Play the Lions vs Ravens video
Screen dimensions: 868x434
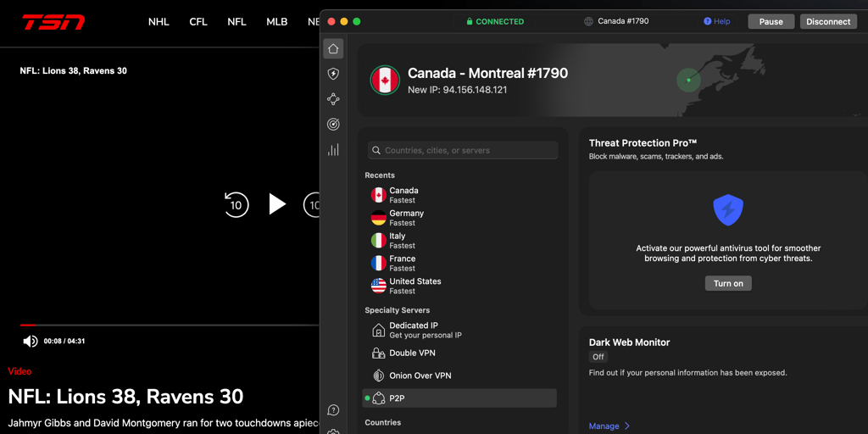(277, 204)
